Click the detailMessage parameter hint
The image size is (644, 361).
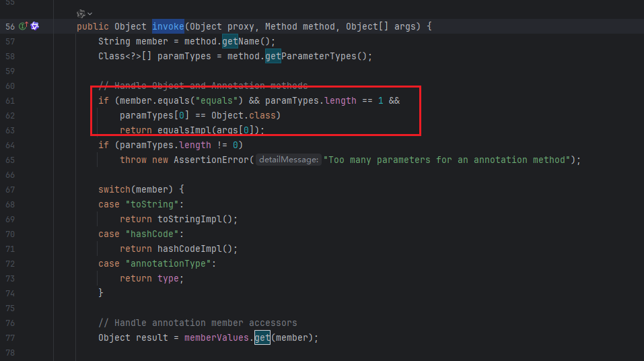(x=288, y=160)
